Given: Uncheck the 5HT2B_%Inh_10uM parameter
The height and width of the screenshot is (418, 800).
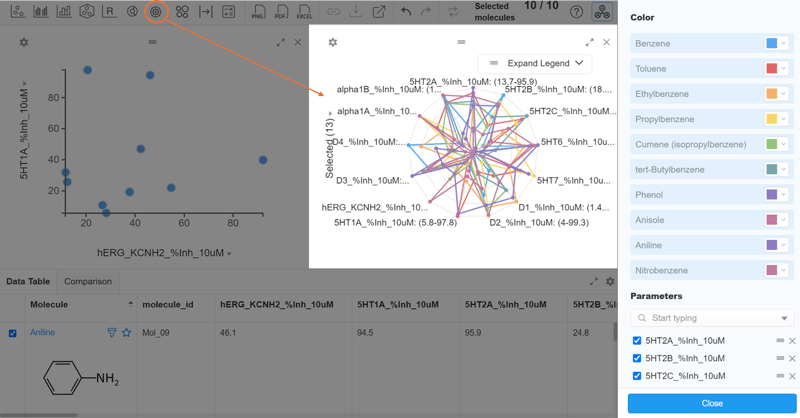Looking at the screenshot, I should point(637,358).
